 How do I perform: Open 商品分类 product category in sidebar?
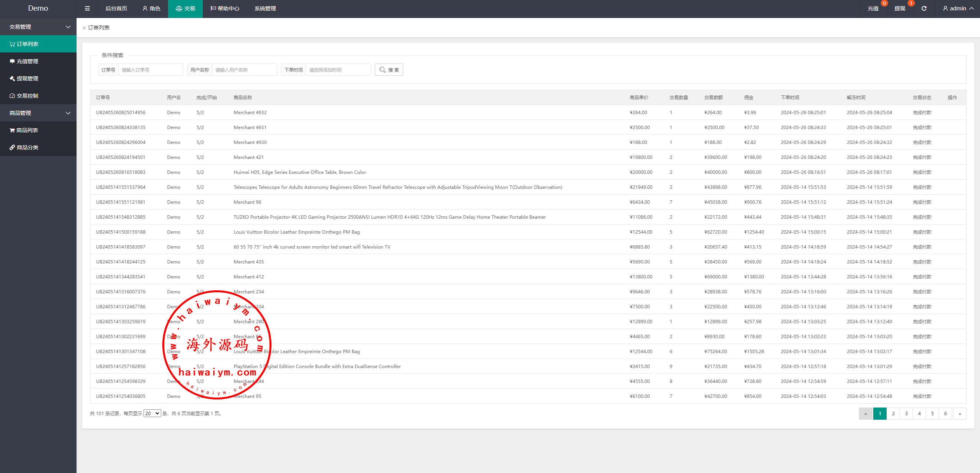tap(27, 147)
